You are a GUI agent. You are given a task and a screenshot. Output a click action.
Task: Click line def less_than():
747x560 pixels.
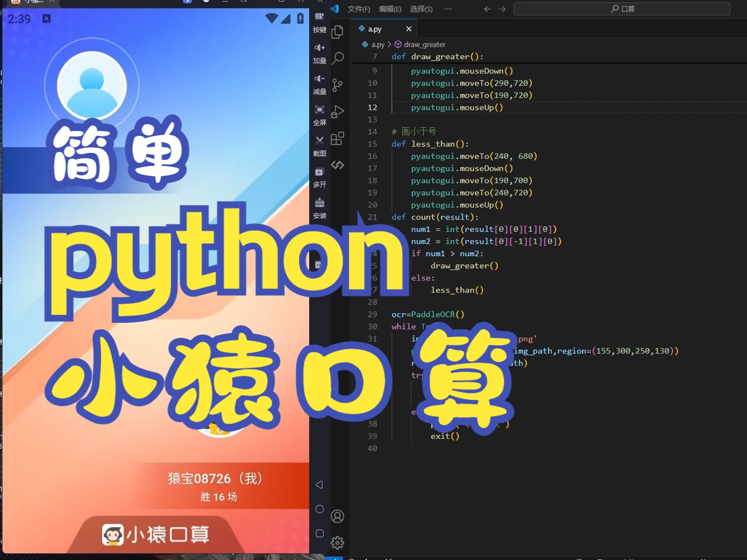430,144
